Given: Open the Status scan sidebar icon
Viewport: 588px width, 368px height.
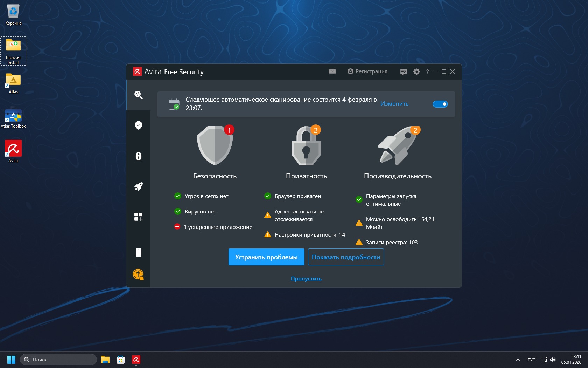Looking at the screenshot, I should (x=139, y=95).
